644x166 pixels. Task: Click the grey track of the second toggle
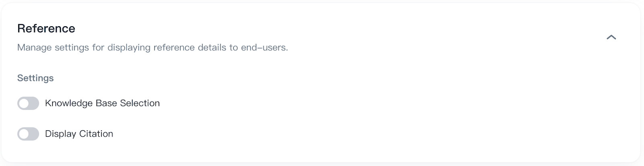34,134
